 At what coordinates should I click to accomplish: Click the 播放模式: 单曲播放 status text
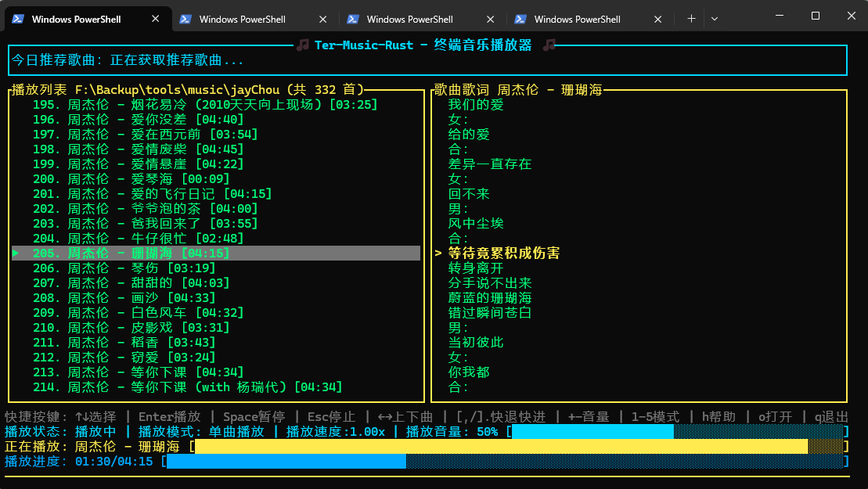201,432
